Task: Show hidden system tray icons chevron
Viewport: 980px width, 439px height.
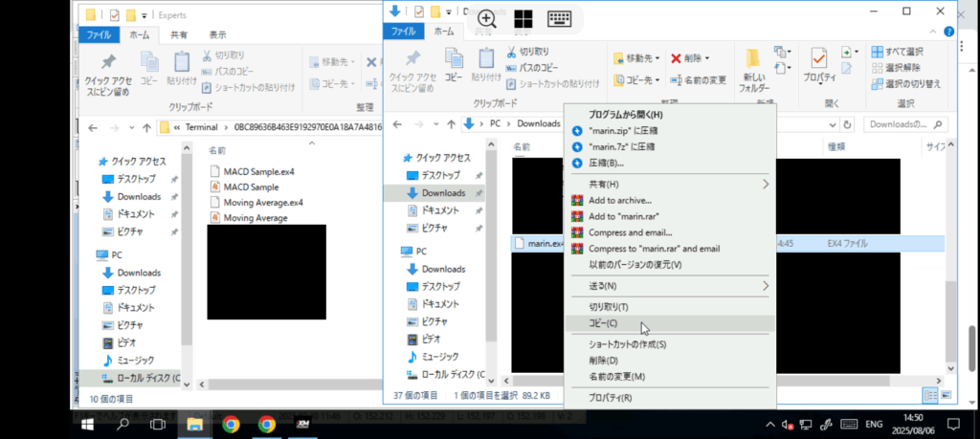Action: tap(768, 425)
